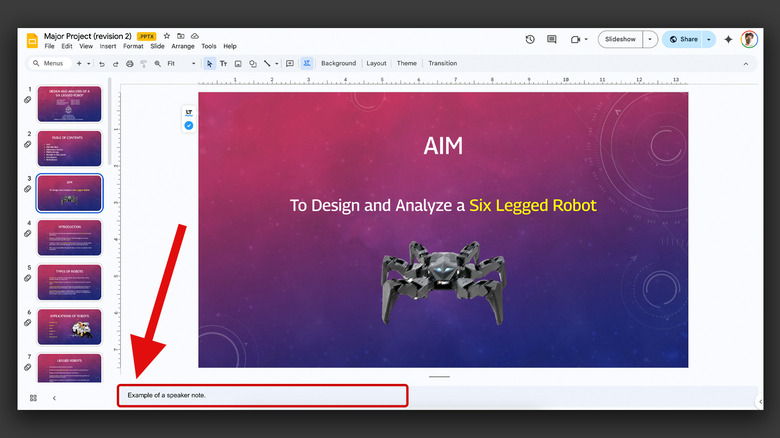Viewport: 780px width, 438px height.
Task: Open the Google Slides home icon
Action: (x=32, y=40)
